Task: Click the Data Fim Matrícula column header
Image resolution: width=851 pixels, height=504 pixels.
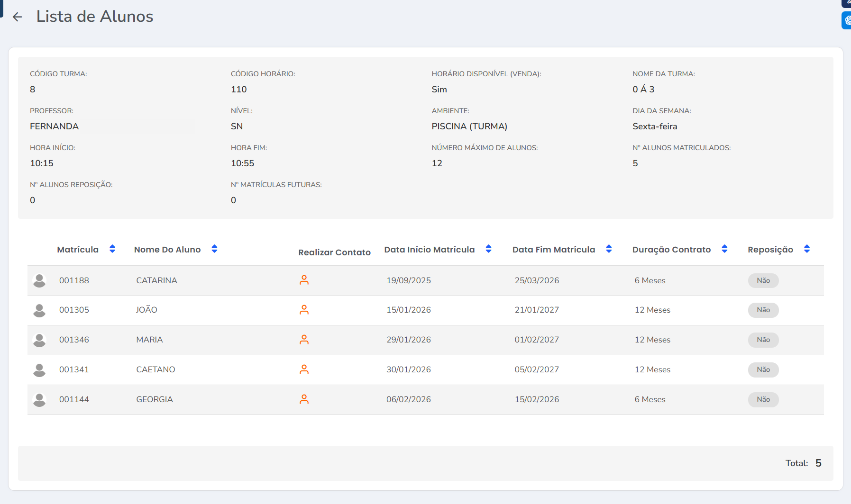Action: pos(553,250)
